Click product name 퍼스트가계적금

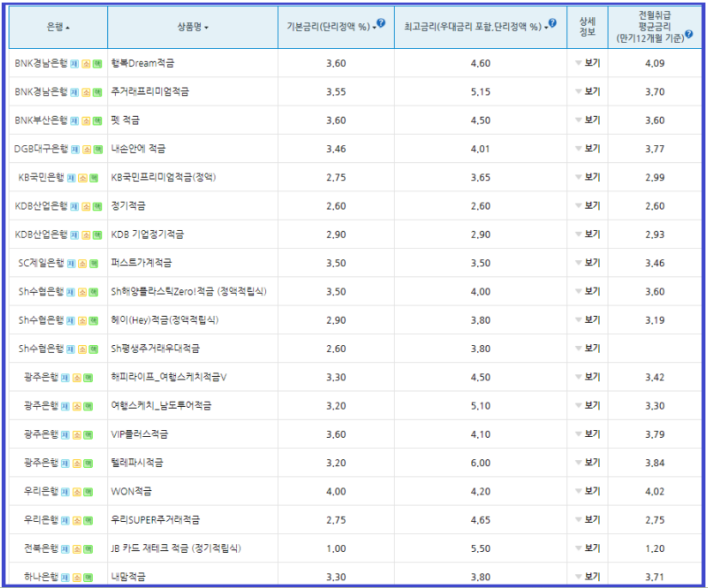pyautogui.click(x=142, y=263)
